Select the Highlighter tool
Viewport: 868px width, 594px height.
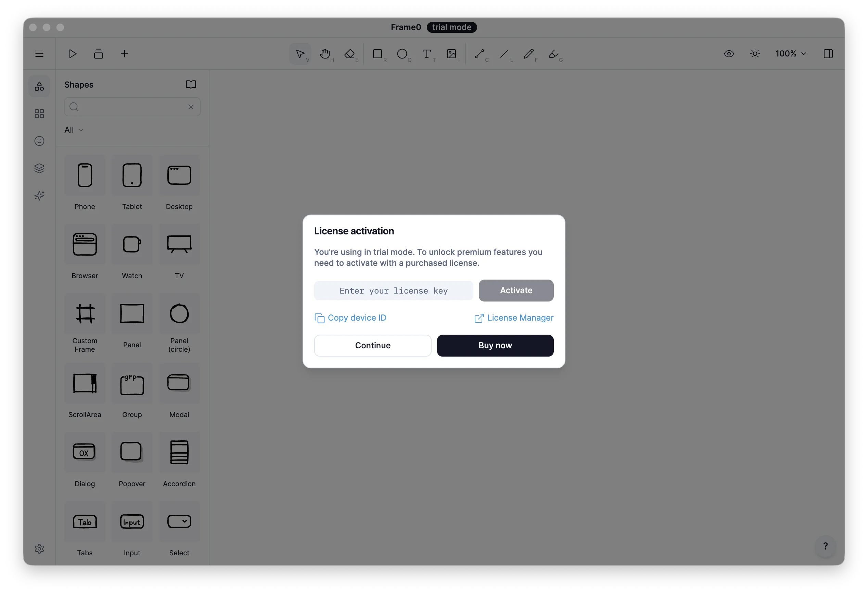553,54
